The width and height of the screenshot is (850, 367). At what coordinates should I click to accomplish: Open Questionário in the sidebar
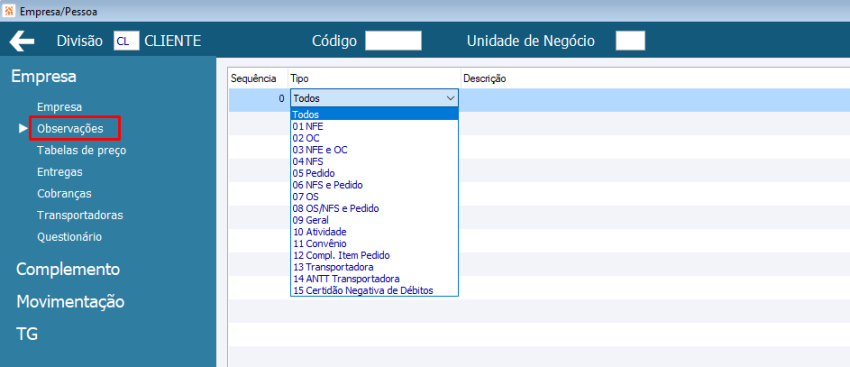[69, 237]
